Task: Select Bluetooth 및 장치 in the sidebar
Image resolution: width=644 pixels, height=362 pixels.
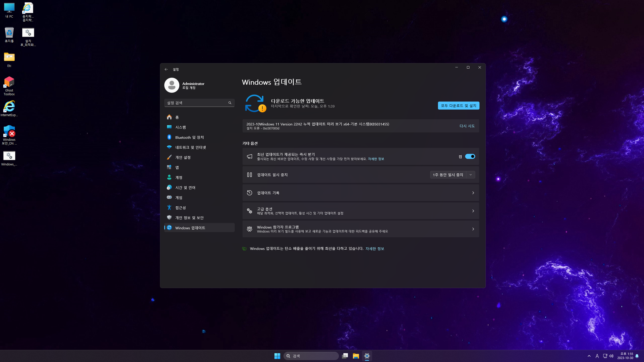Action: (189, 137)
